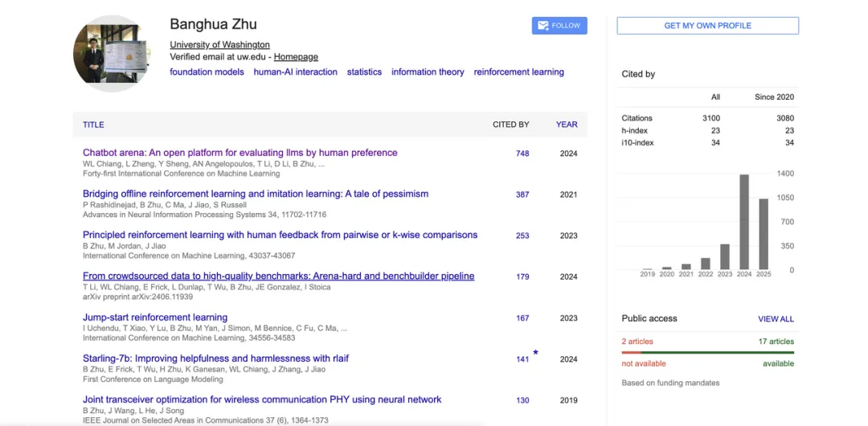This screenshot has width=868, height=426.
Task: View the 748 citations of Chatbot arena
Action: tap(522, 154)
